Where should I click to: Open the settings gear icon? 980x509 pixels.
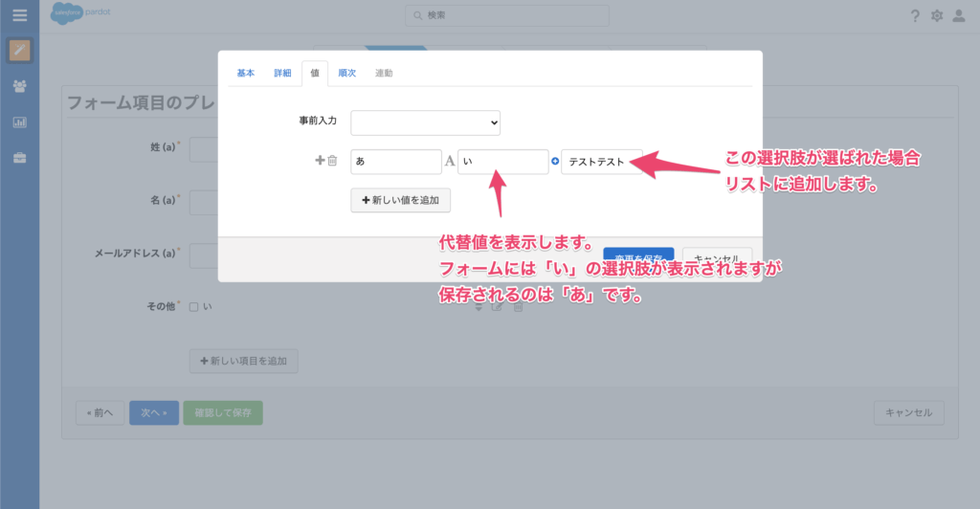937,16
